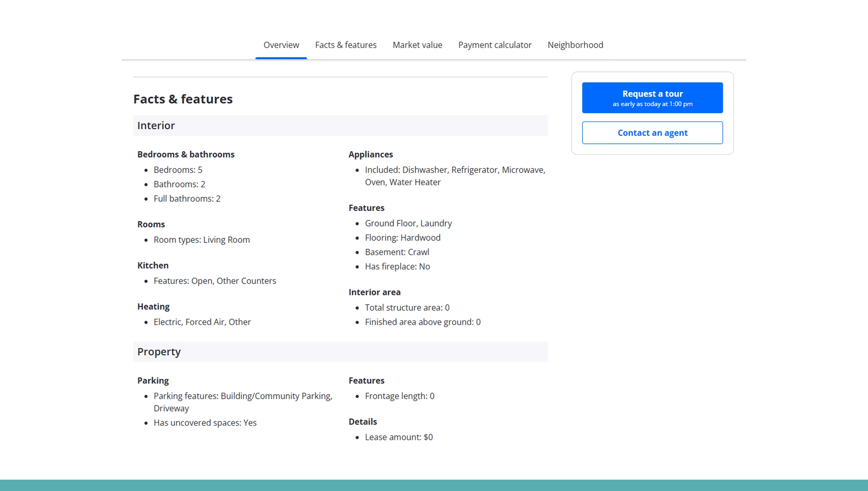Select the Market value tab
Image resolution: width=868 pixels, height=491 pixels.
point(417,45)
